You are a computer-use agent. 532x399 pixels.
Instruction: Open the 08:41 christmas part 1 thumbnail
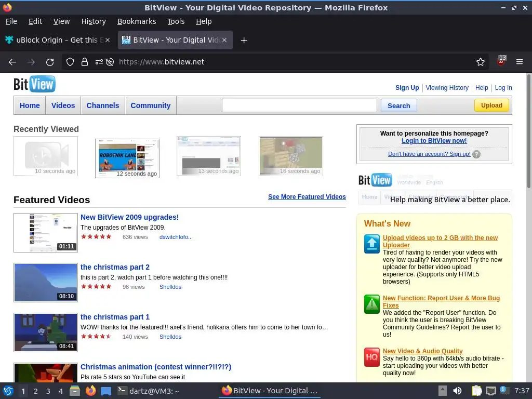46,332
